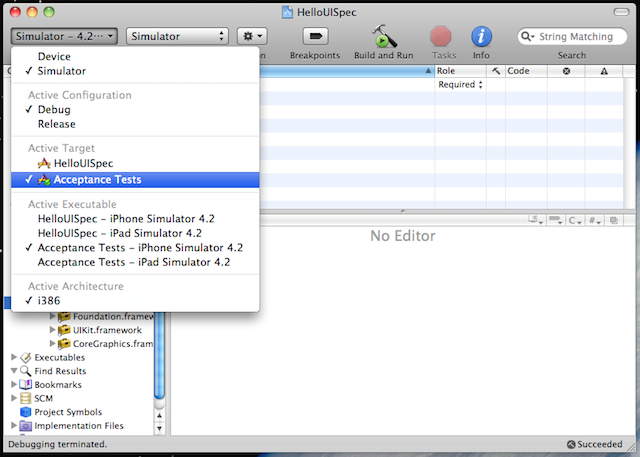
Task: Click the Build and Run hammer icon
Action: (384, 36)
